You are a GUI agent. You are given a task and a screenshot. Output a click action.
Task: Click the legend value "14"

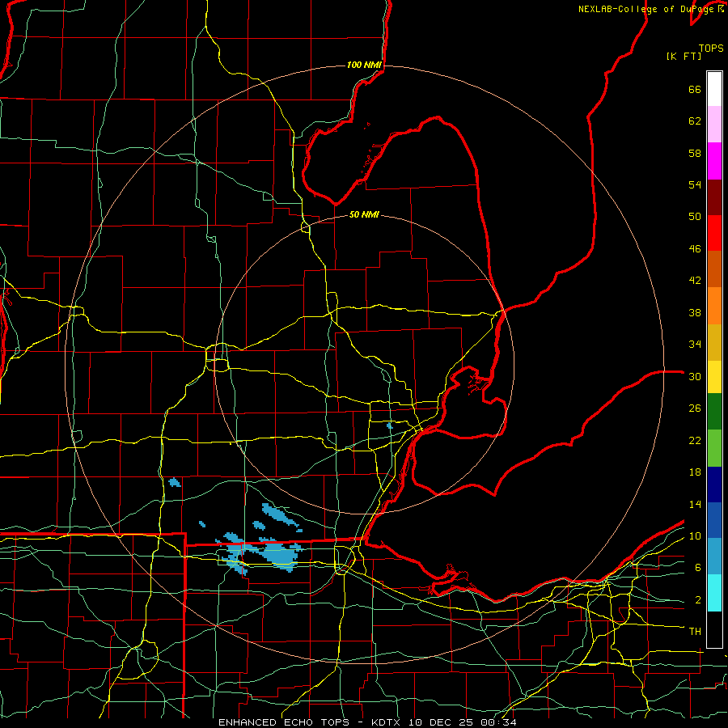point(695,504)
